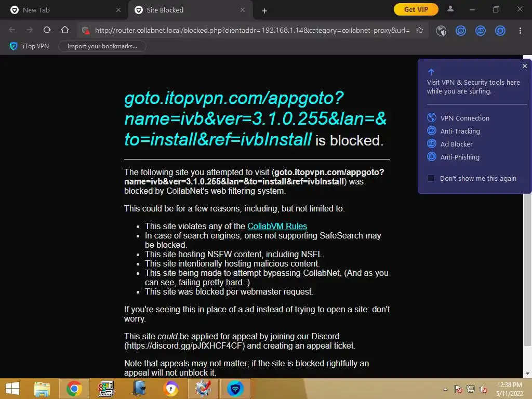Open Anti-Phishing toolbar icon
The height and width of the screenshot is (399, 532).
500,31
